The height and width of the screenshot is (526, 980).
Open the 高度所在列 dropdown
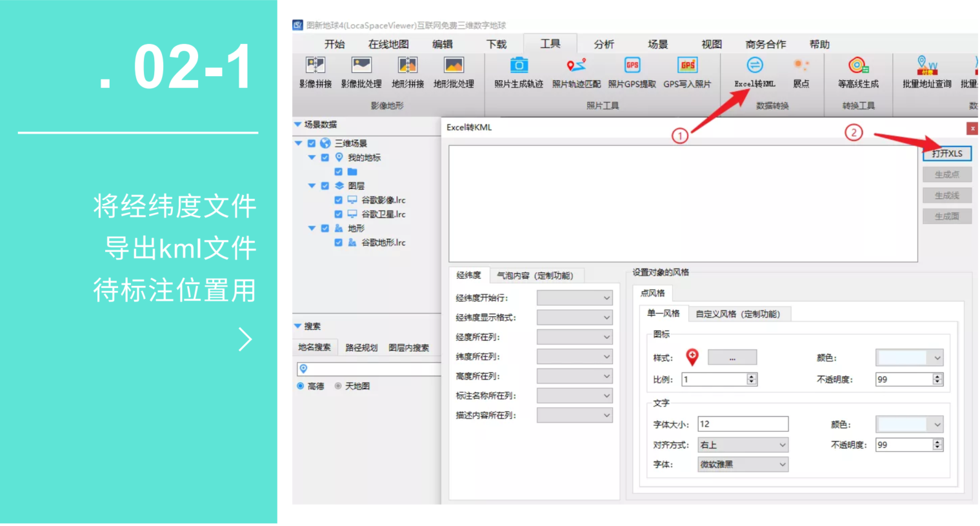[x=574, y=376]
